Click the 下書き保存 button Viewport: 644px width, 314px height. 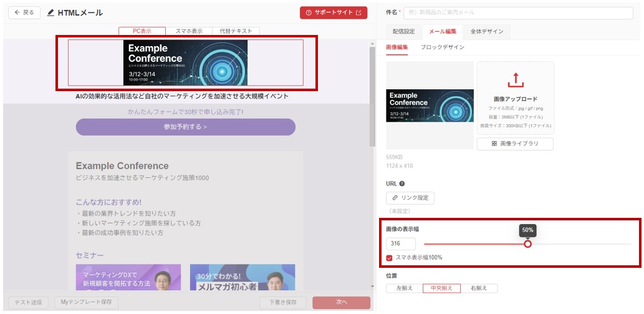tap(282, 303)
